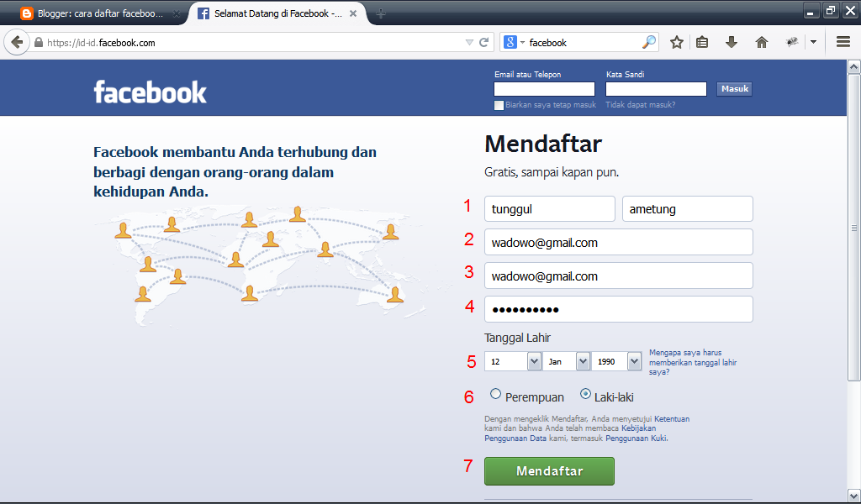This screenshot has height=504, width=861.
Task: Click the Back navigation arrow
Action: pyautogui.click(x=17, y=41)
